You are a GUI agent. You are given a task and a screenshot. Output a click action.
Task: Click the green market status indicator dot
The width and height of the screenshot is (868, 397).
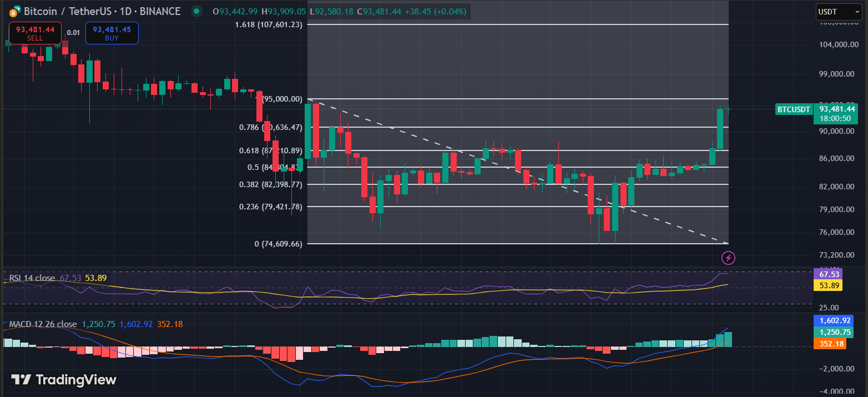click(x=195, y=11)
